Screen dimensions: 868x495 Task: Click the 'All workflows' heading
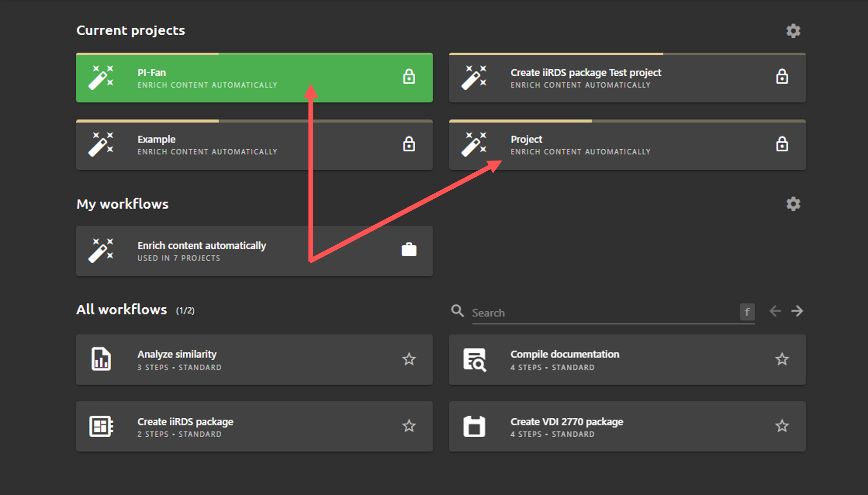pos(121,309)
